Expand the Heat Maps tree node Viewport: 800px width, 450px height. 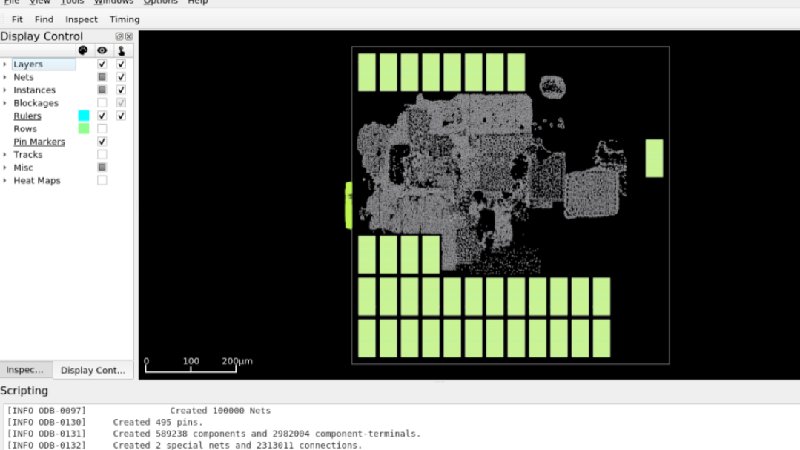click(x=5, y=181)
